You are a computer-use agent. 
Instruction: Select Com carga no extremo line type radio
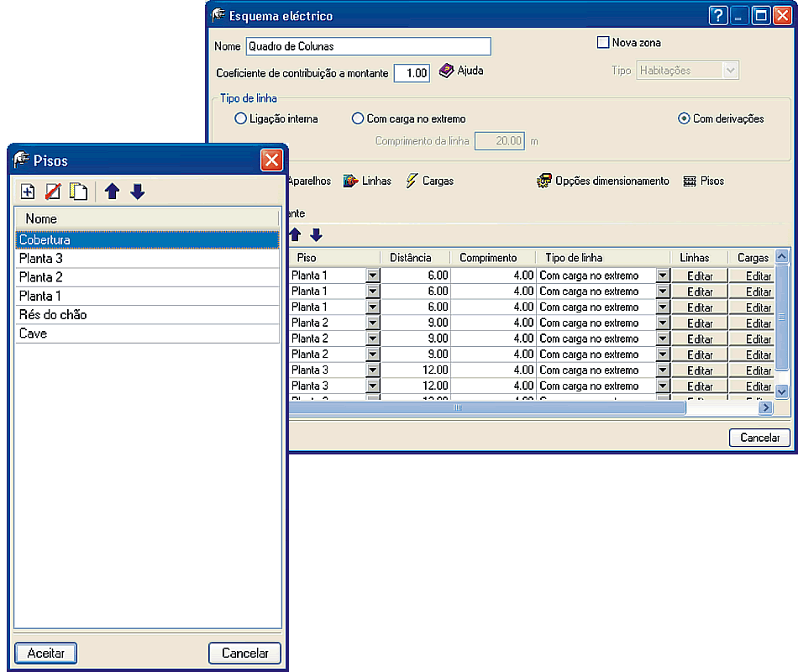[x=358, y=118]
